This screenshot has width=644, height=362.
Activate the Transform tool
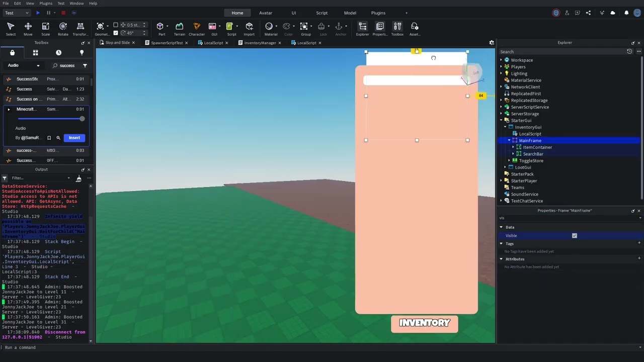(80, 29)
